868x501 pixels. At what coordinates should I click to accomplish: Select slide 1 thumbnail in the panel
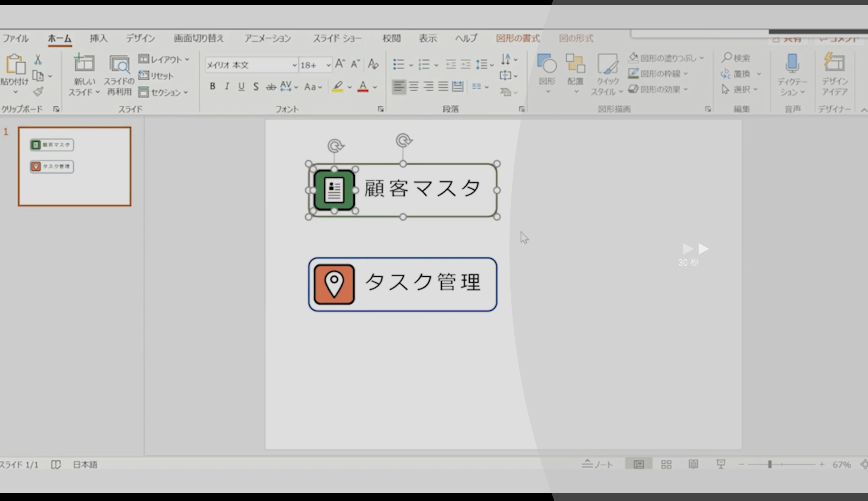point(75,165)
